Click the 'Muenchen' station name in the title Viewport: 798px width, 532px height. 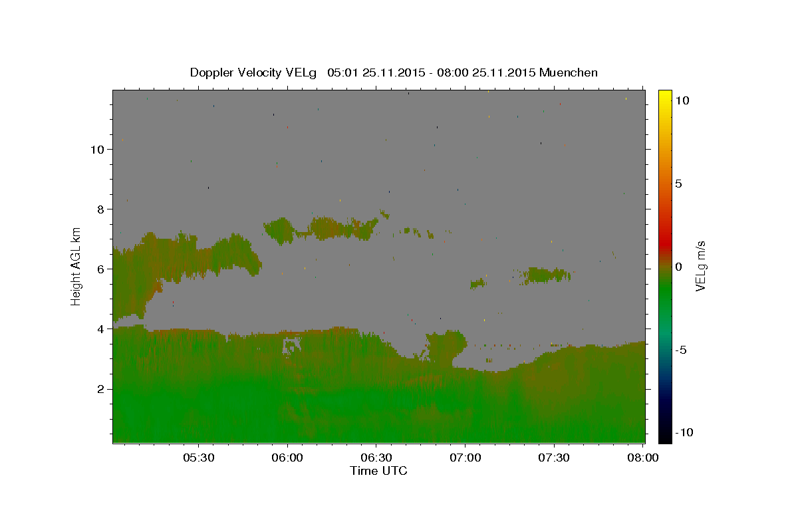click(x=569, y=72)
